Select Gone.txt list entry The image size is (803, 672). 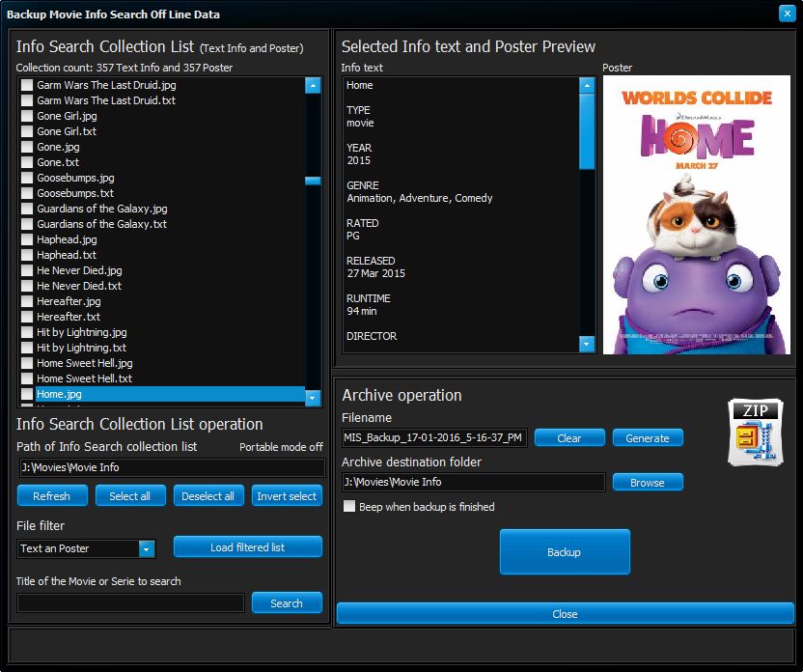pyautogui.click(x=58, y=162)
